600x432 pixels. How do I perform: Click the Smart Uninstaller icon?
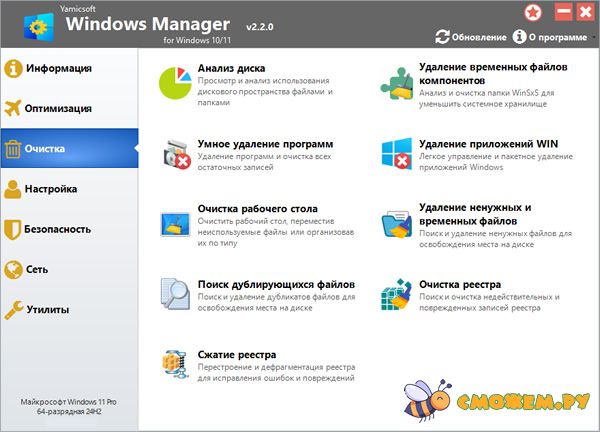[178, 156]
